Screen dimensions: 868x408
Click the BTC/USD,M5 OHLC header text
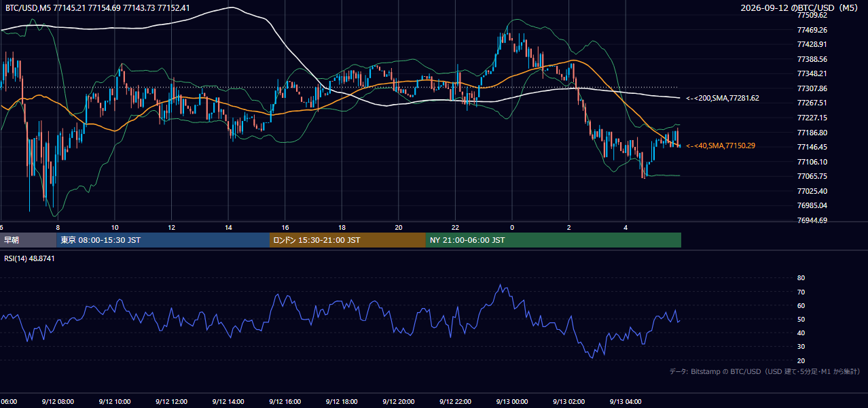click(x=98, y=7)
